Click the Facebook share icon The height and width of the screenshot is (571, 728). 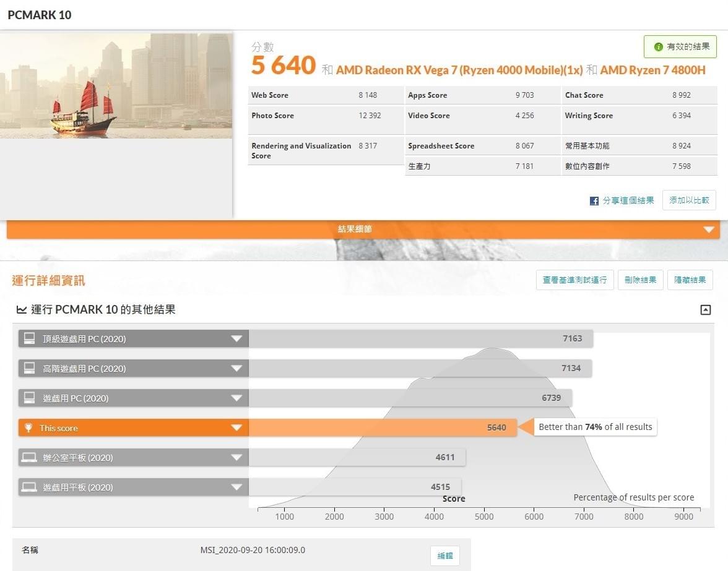[594, 201]
